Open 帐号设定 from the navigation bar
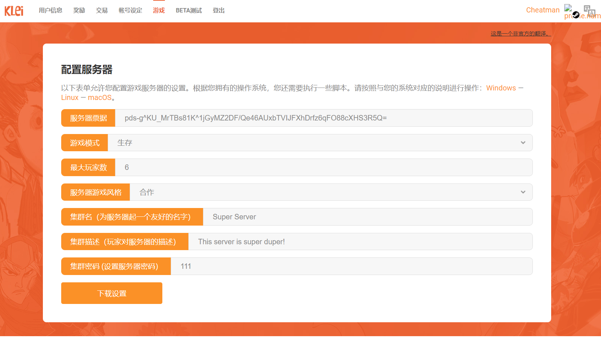Screen dimensions: 601x364 tap(130, 10)
